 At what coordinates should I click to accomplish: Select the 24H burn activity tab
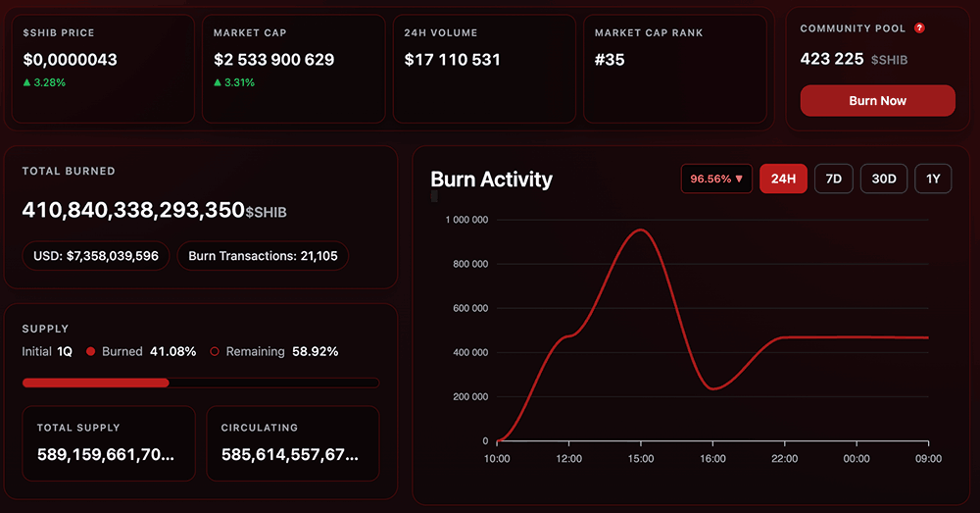click(783, 179)
